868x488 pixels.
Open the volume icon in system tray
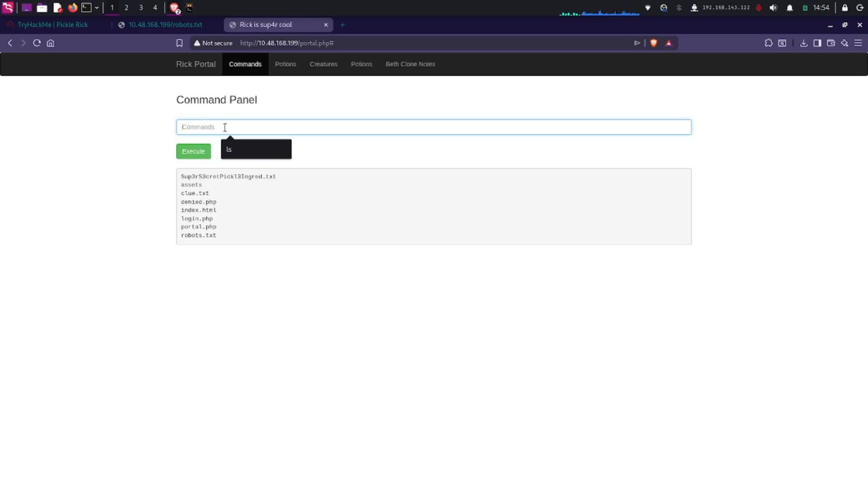(774, 8)
